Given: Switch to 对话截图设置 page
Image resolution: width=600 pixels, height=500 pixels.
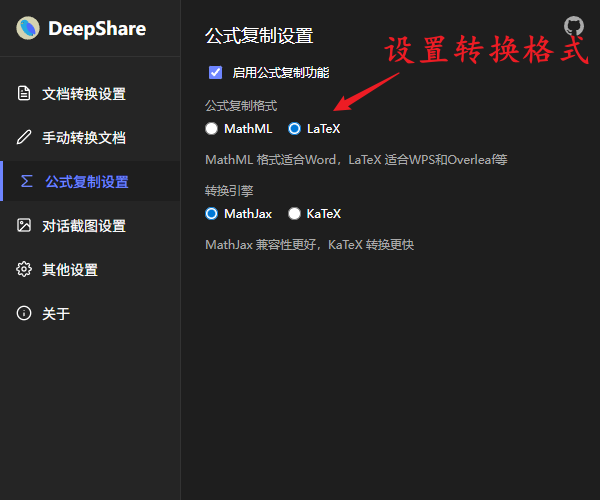Looking at the screenshot, I should tap(90, 226).
